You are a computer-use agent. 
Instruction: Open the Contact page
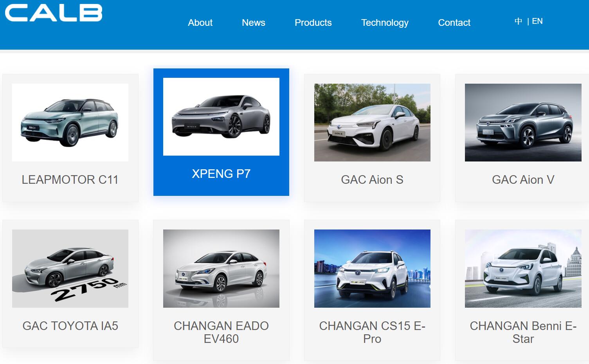454,23
